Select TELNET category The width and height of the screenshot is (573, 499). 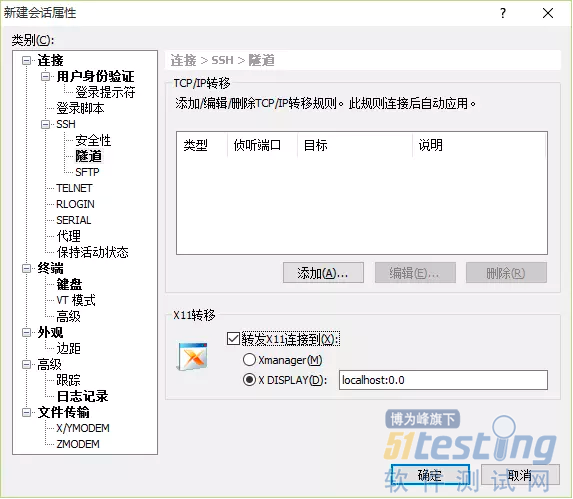[x=75, y=188]
